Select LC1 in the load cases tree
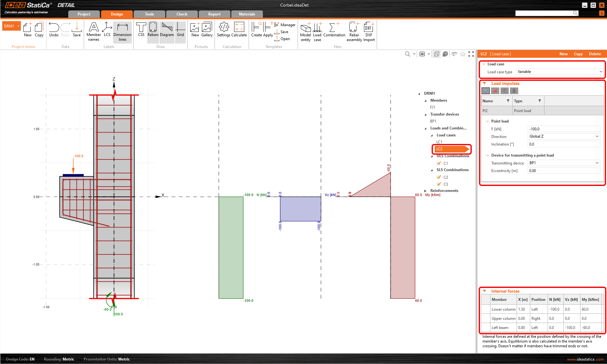The height and width of the screenshot is (364, 607). [x=439, y=142]
